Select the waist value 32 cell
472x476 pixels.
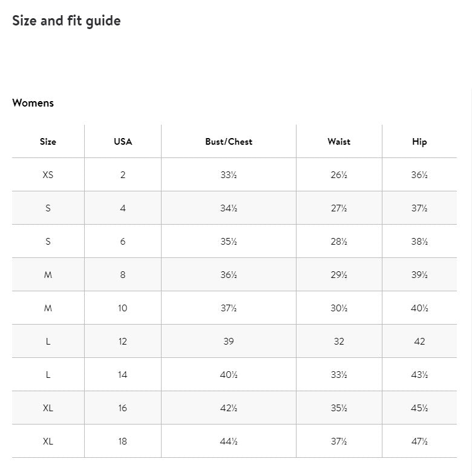coord(339,342)
